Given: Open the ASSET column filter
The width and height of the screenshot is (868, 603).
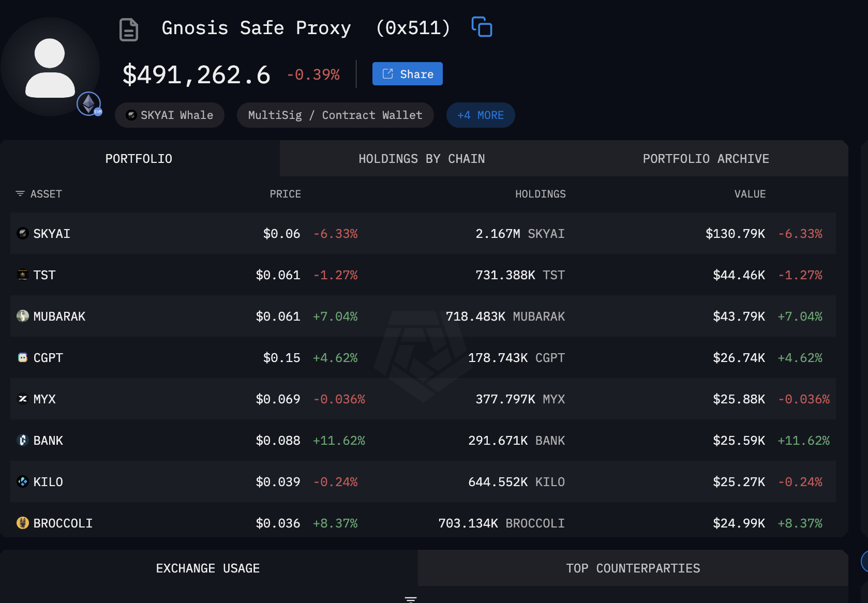Looking at the screenshot, I should (20, 193).
